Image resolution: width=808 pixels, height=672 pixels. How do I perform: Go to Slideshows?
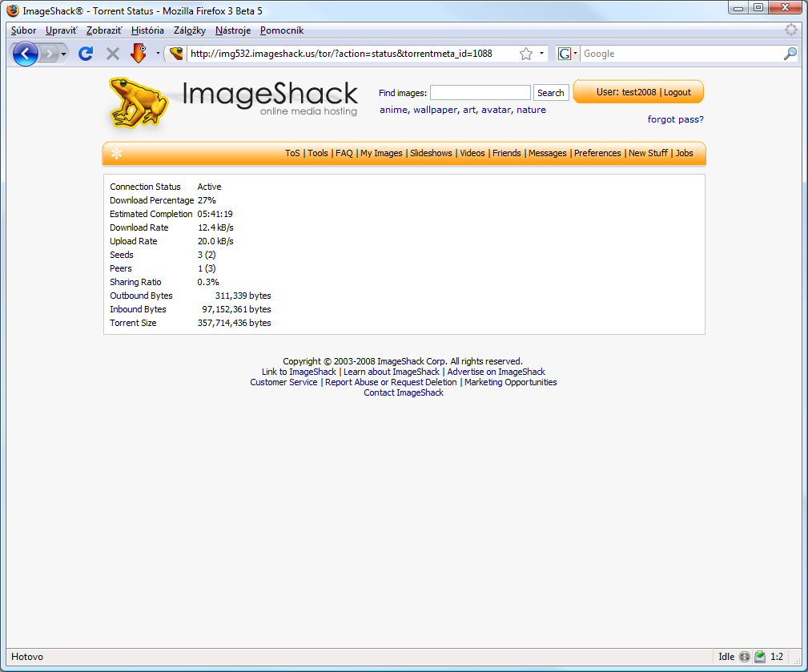[x=431, y=153]
